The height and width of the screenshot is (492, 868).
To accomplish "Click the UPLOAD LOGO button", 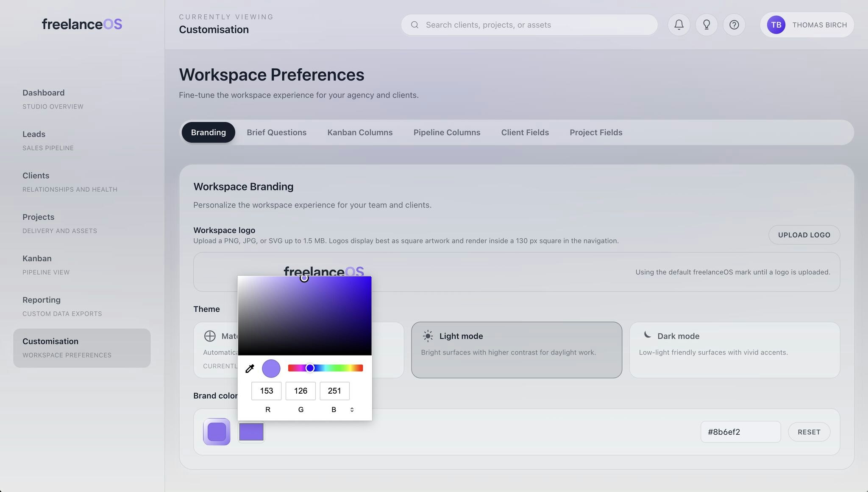I will [804, 235].
